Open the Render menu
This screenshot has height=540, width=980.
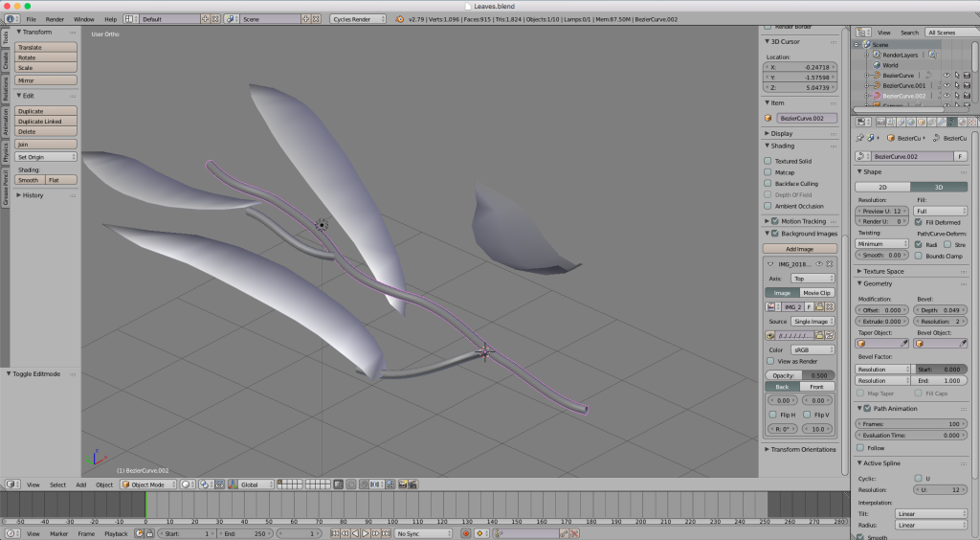(x=55, y=19)
